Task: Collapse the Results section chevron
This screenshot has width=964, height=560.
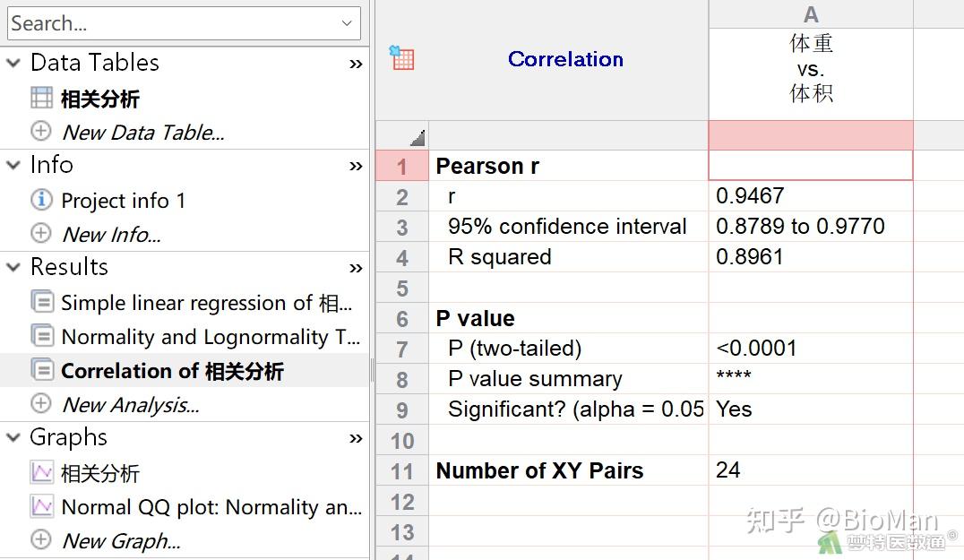Action: pyautogui.click(x=14, y=266)
